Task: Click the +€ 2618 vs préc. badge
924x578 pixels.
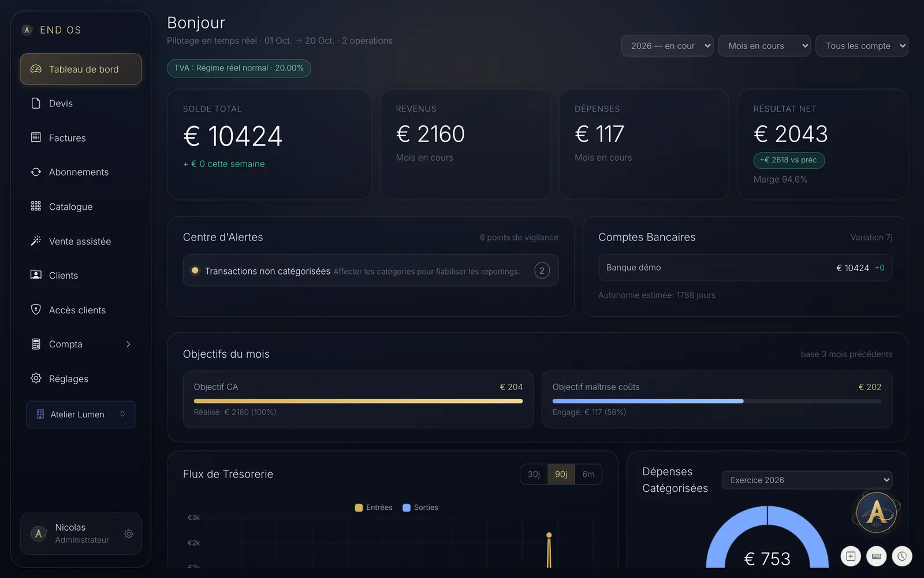Action: [x=789, y=160]
